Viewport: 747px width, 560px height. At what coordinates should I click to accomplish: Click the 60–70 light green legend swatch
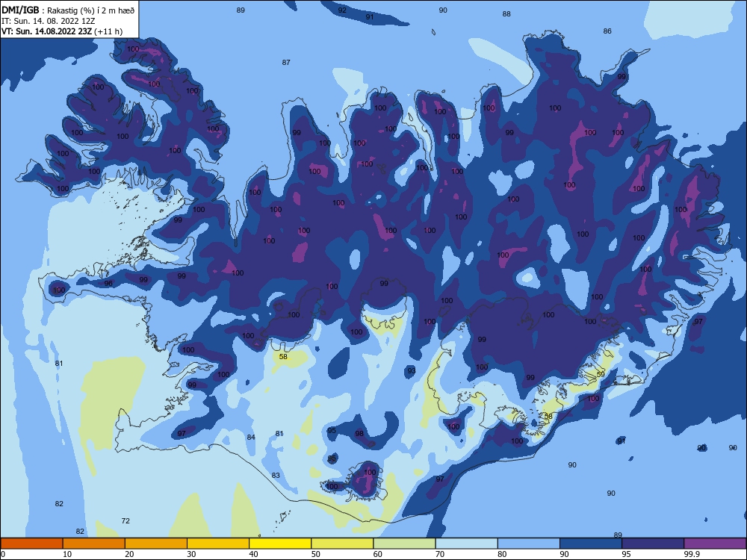404,544
